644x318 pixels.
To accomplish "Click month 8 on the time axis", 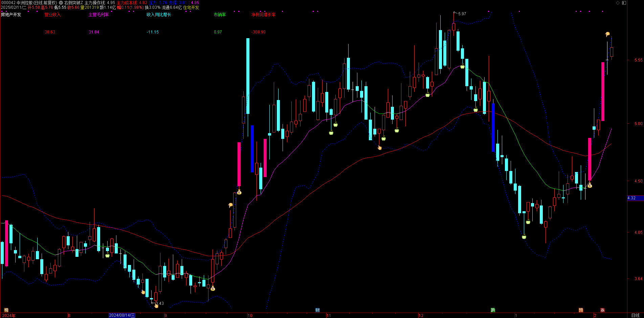I will pyautogui.click(x=69, y=316).
